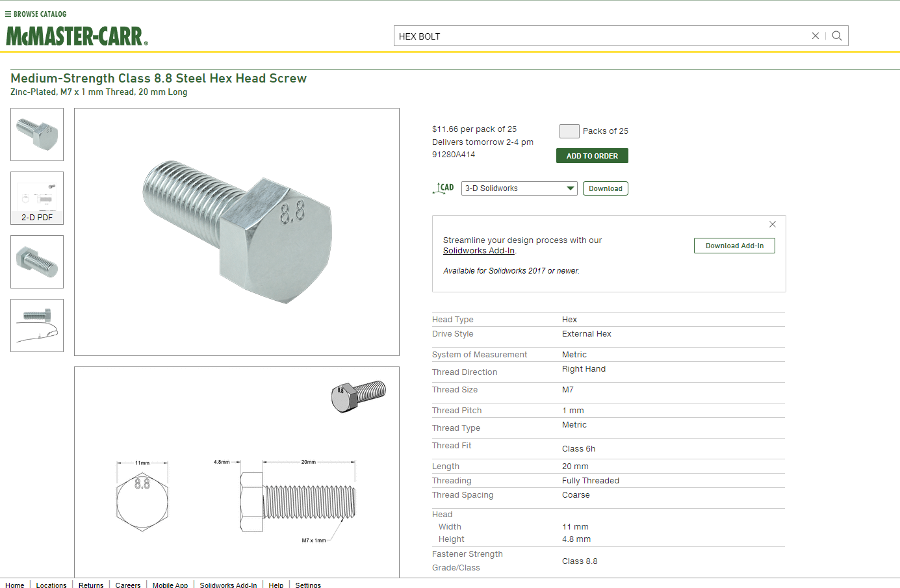Select the third thumbnail with the reversed screw view
Image resolution: width=900 pixels, height=588 pixels.
37,262
